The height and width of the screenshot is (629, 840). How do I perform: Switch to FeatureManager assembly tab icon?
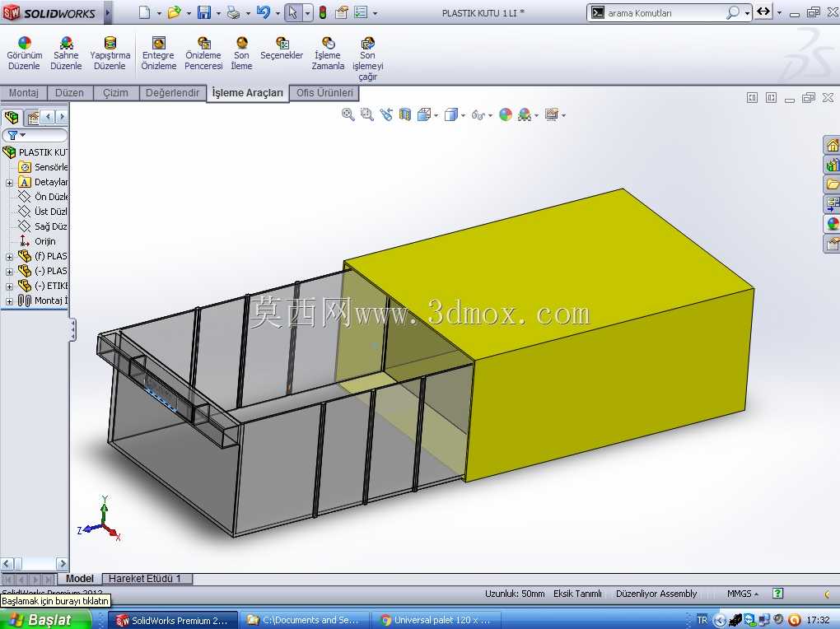pos(12,117)
